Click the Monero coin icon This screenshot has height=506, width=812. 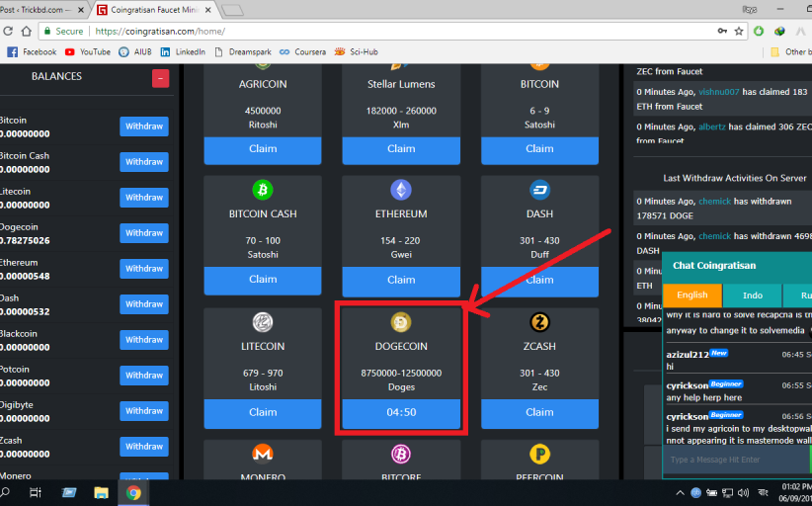[263, 454]
